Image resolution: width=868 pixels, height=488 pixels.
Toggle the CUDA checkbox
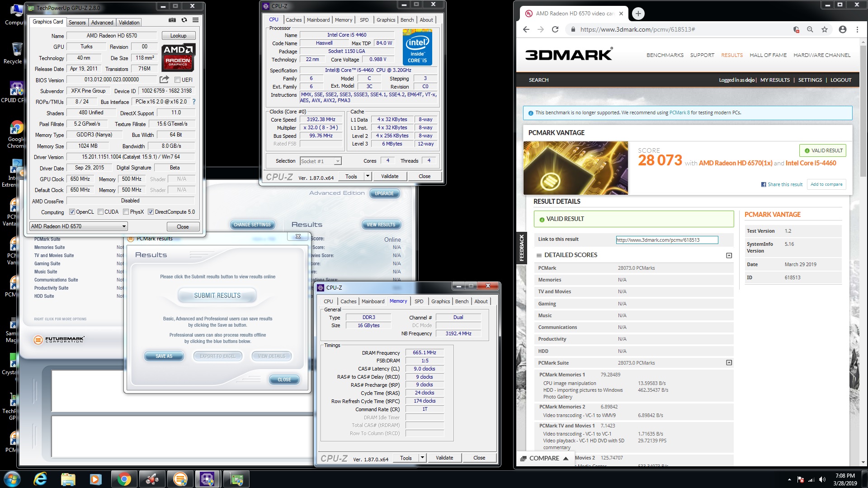(100, 212)
